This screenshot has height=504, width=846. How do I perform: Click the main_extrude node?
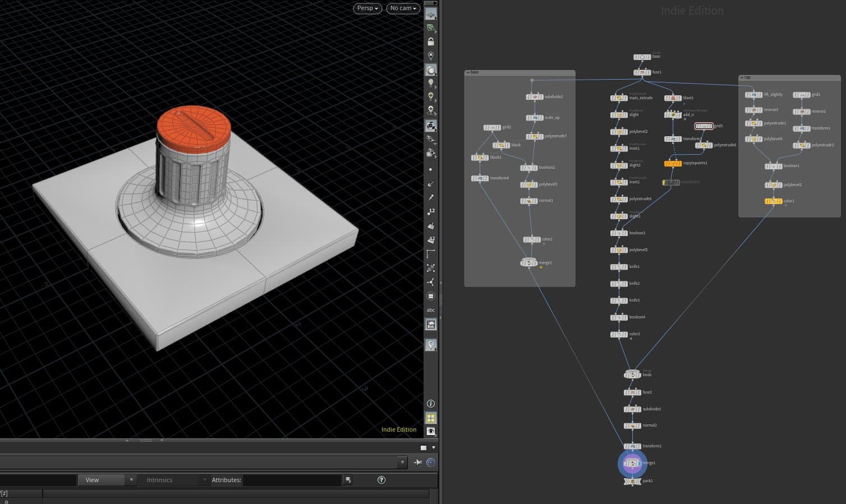point(619,98)
